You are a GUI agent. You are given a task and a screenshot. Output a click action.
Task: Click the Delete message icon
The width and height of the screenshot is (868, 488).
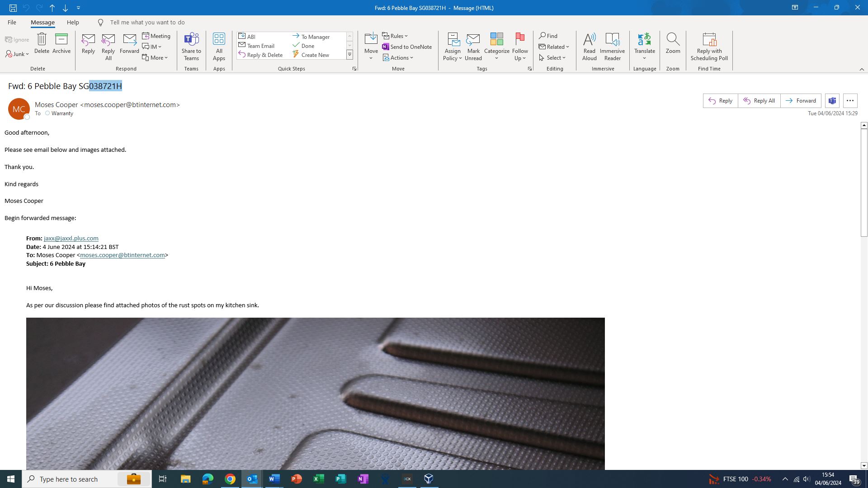(x=42, y=43)
